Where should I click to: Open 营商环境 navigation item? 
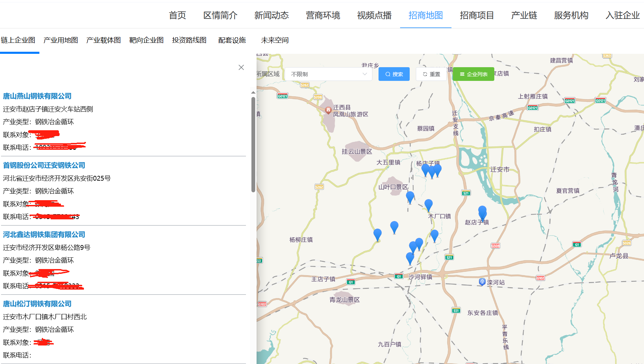point(323,15)
